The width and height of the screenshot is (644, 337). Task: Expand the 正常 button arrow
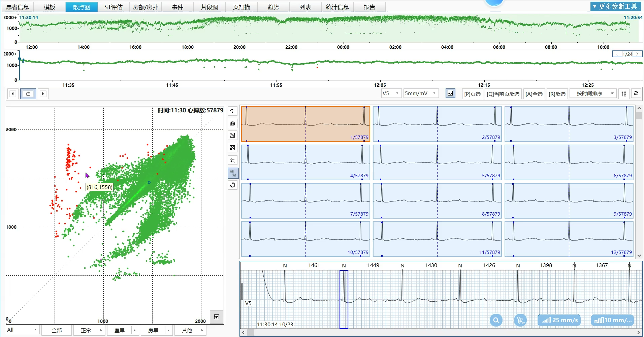[101, 331]
